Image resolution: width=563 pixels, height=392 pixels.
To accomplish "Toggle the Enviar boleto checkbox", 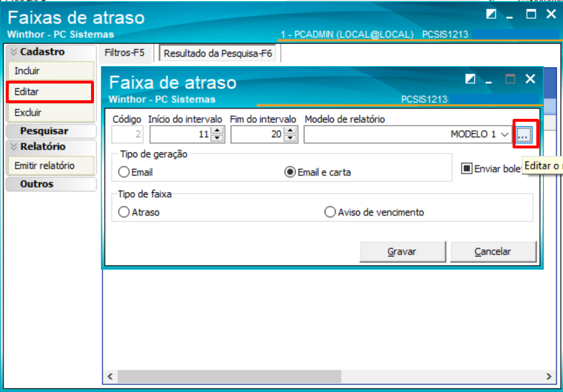I will 466,169.
